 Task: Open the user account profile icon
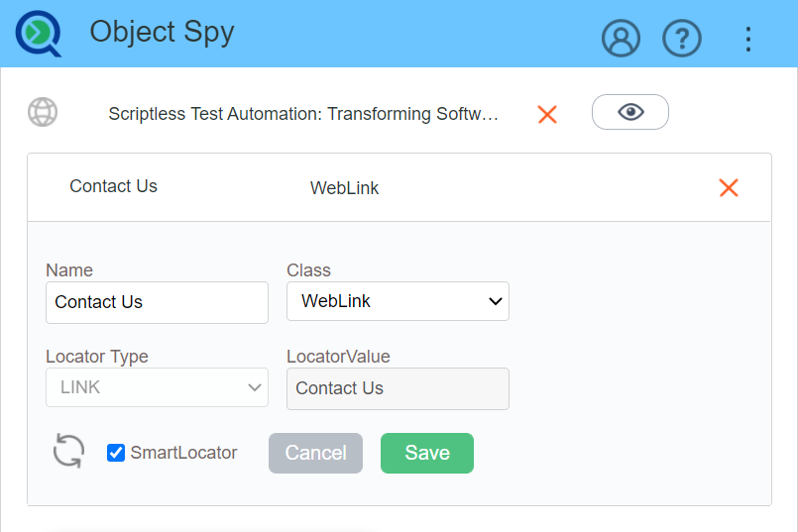tap(621, 39)
